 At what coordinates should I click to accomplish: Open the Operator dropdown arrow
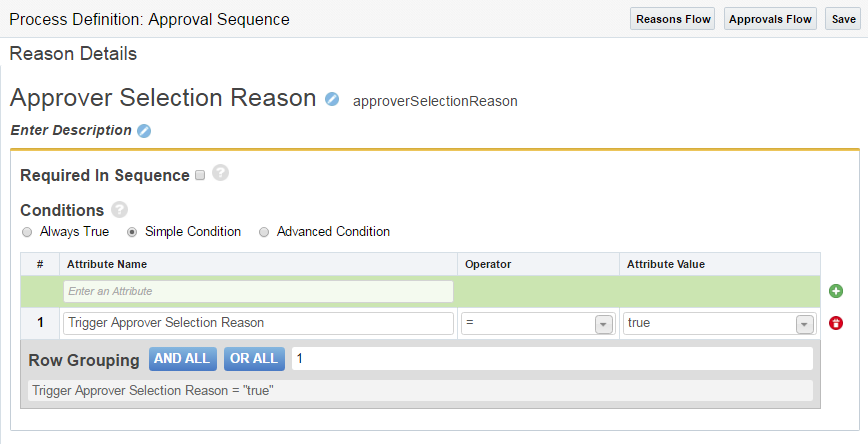(x=603, y=324)
